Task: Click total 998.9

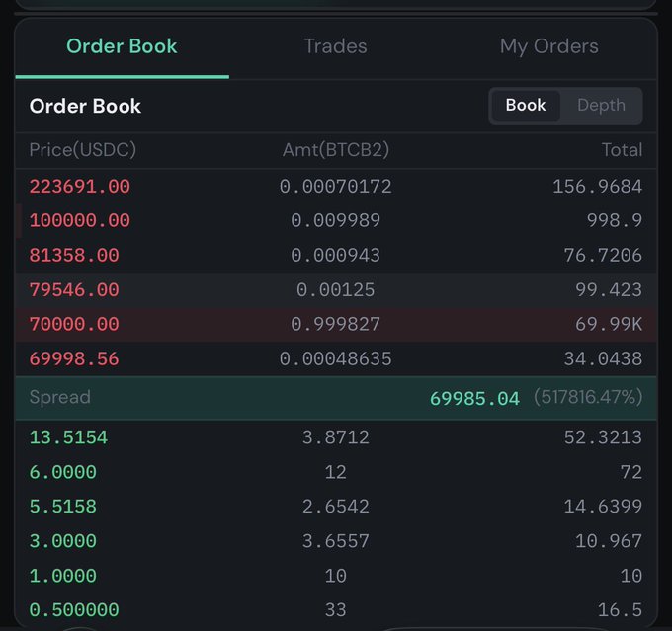Action: [x=615, y=220]
